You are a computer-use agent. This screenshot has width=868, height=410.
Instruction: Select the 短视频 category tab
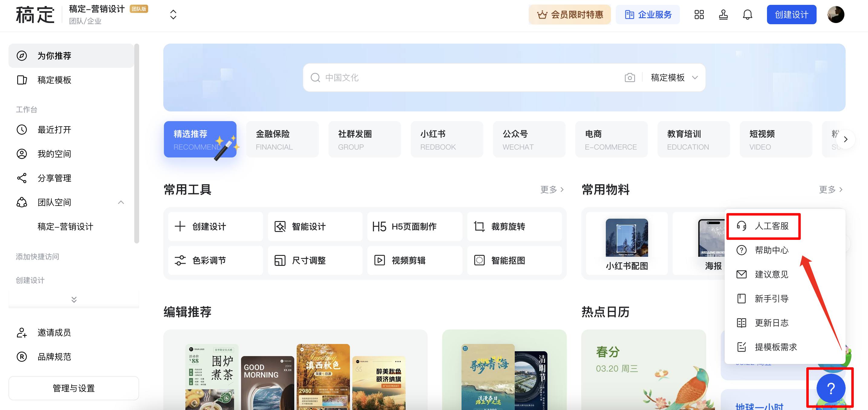[775, 139]
